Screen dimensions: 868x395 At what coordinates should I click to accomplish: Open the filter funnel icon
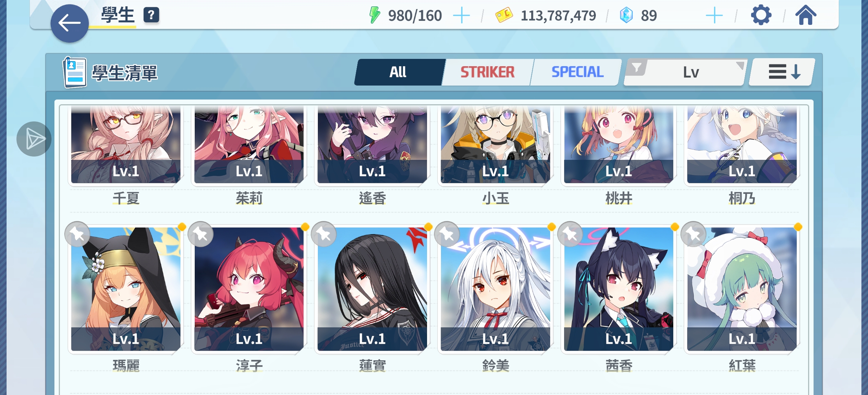coord(637,68)
